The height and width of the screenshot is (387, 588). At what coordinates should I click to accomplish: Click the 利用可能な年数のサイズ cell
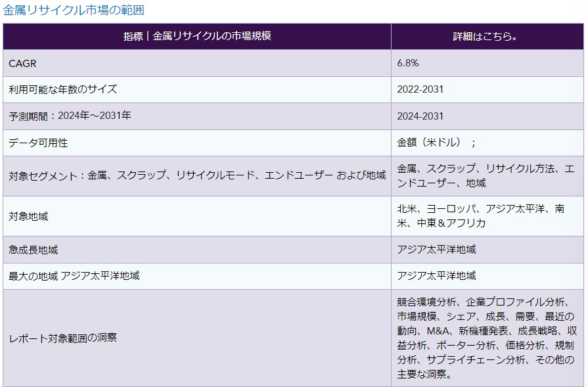(x=197, y=89)
